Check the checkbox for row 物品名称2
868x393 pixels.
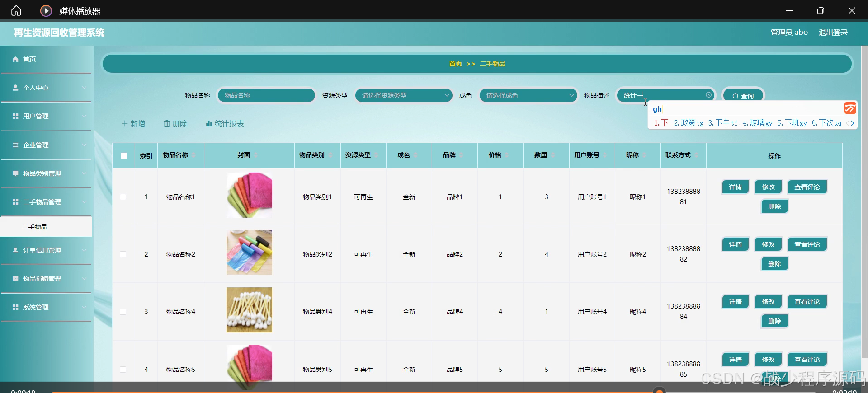(123, 254)
